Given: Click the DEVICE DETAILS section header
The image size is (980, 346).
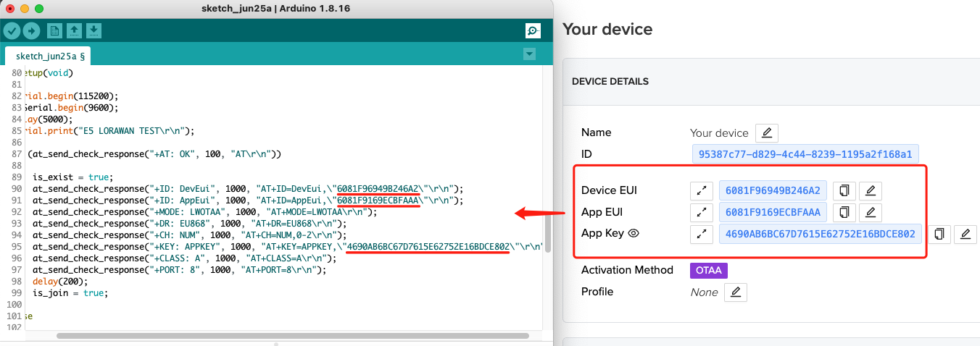Looking at the screenshot, I should (610, 82).
